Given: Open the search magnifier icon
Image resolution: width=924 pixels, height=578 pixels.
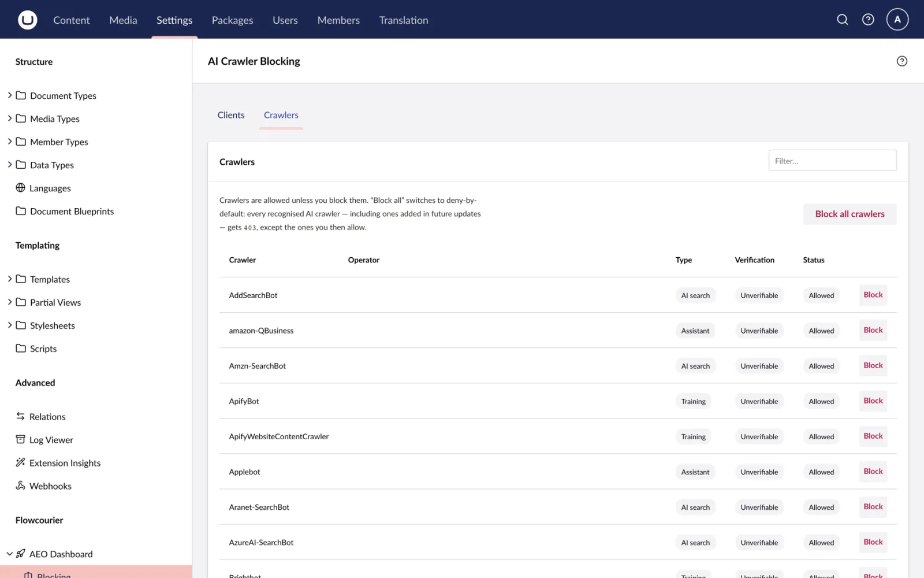Looking at the screenshot, I should point(843,20).
